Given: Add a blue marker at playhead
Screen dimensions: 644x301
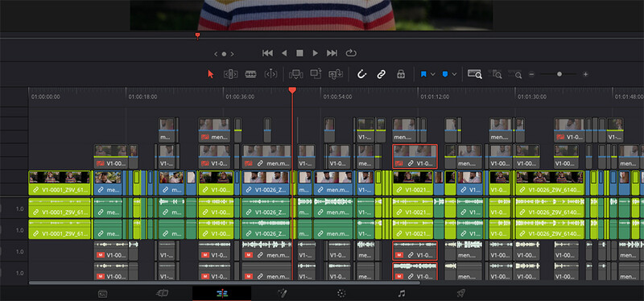Looking at the screenshot, I should [445, 74].
